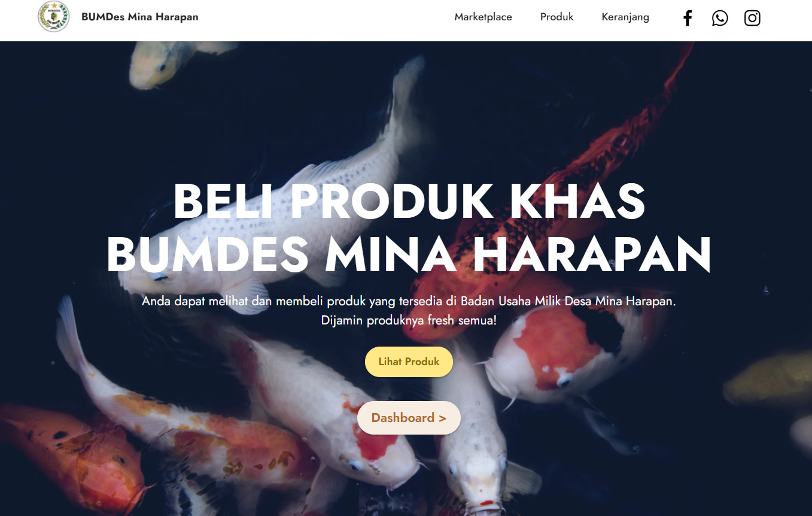Open the Facebook page icon
The image size is (812, 516).
click(x=688, y=18)
